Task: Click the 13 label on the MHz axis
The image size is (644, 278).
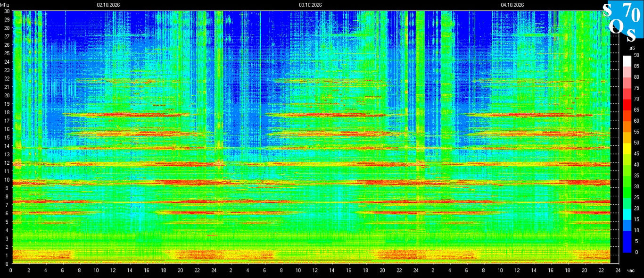Action: coord(7,154)
